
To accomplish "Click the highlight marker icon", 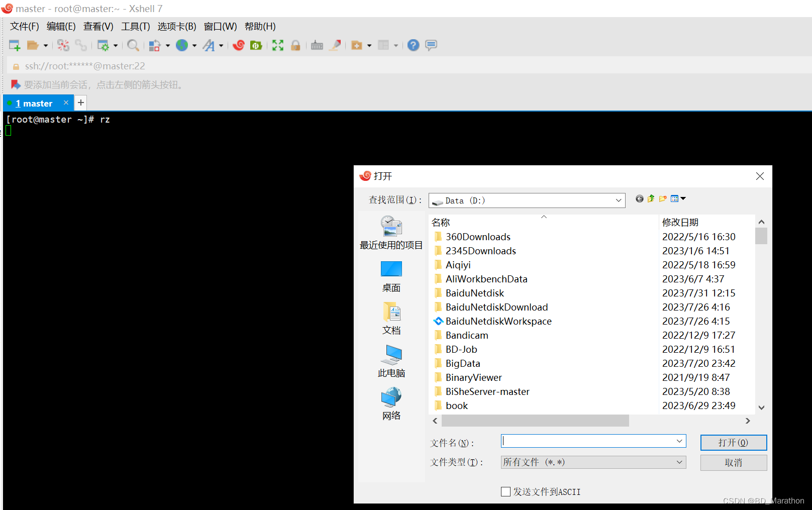I will tap(335, 45).
